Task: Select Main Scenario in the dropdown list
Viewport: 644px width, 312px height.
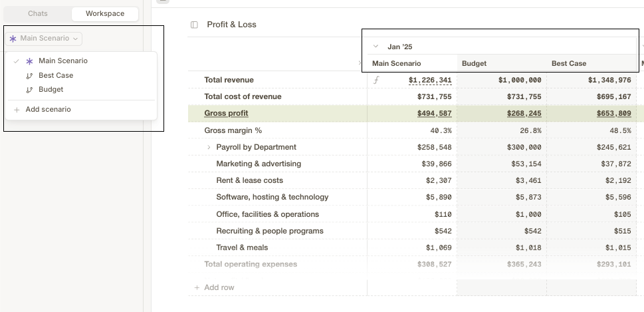Action: (81, 61)
